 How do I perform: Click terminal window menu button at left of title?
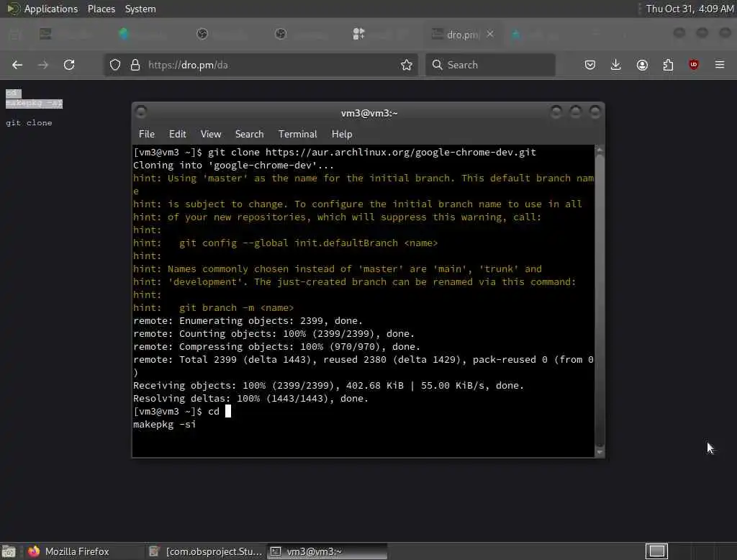(x=140, y=112)
